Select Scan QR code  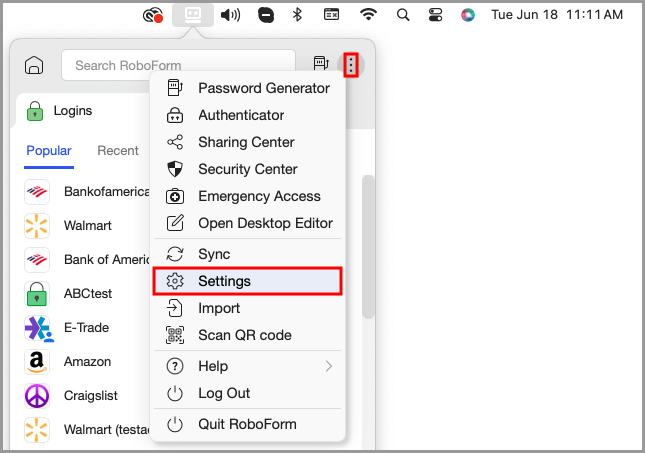(x=248, y=335)
